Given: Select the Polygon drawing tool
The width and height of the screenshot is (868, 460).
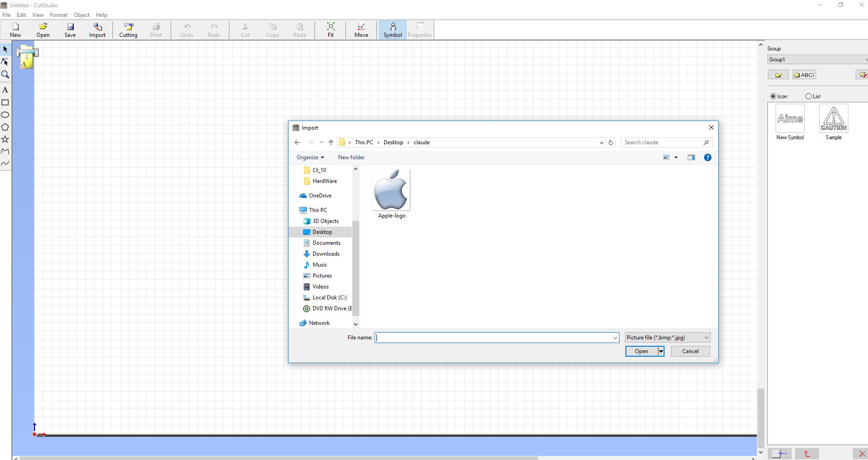Looking at the screenshot, I should [x=5, y=127].
